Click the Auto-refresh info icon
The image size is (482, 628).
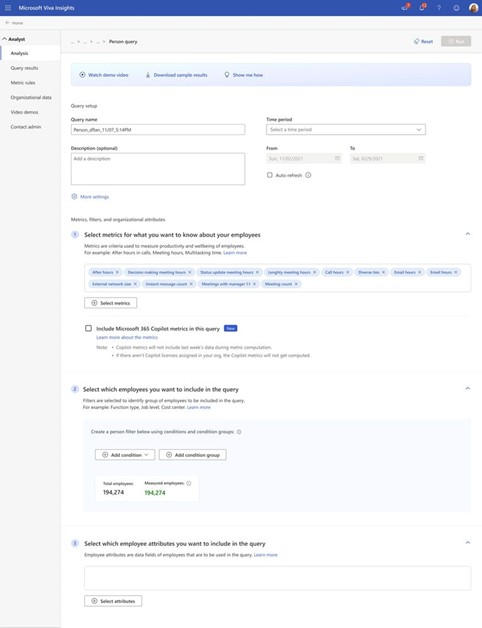(308, 175)
